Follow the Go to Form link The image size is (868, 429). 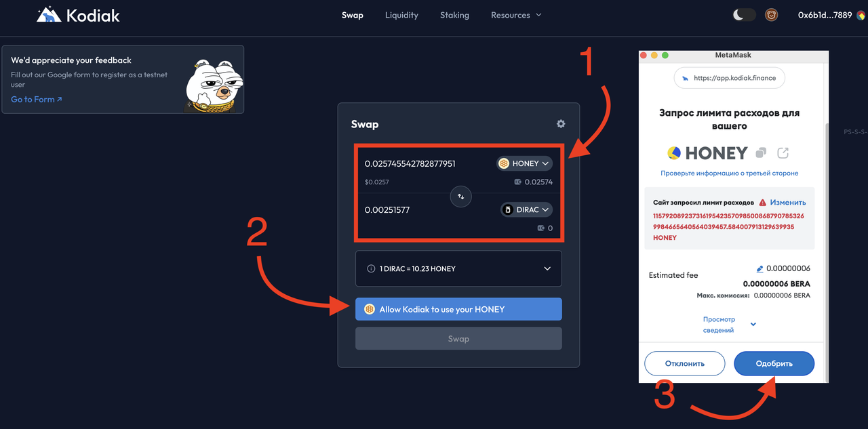[x=37, y=100]
